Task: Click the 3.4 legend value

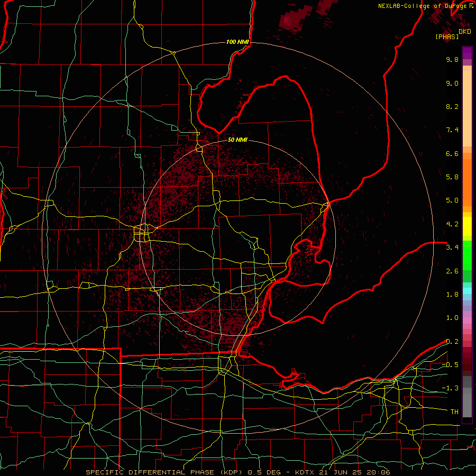Action: [452, 248]
